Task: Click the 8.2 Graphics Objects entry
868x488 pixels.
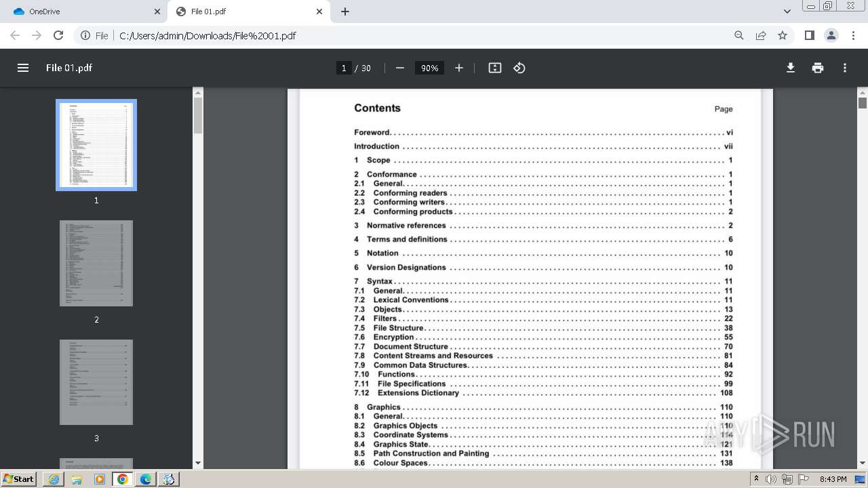Action: point(543,426)
